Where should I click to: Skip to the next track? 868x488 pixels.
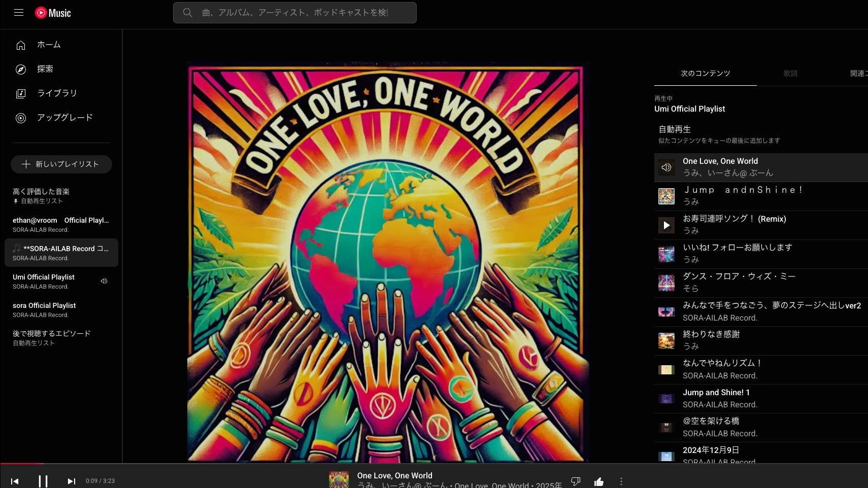[x=71, y=481]
